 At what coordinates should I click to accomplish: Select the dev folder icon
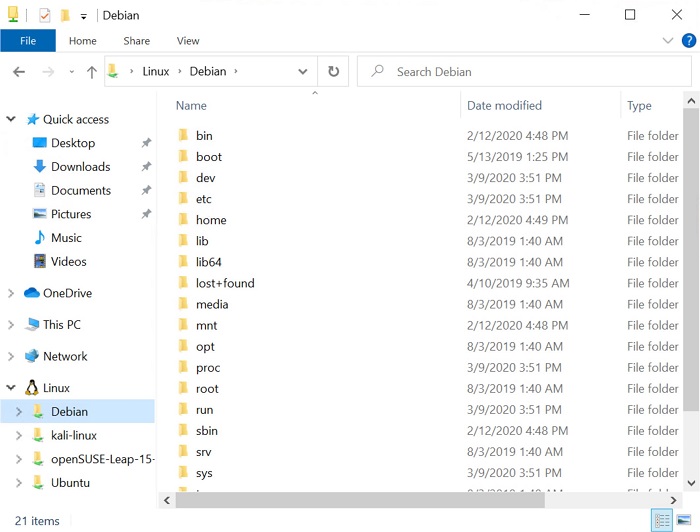click(x=183, y=177)
